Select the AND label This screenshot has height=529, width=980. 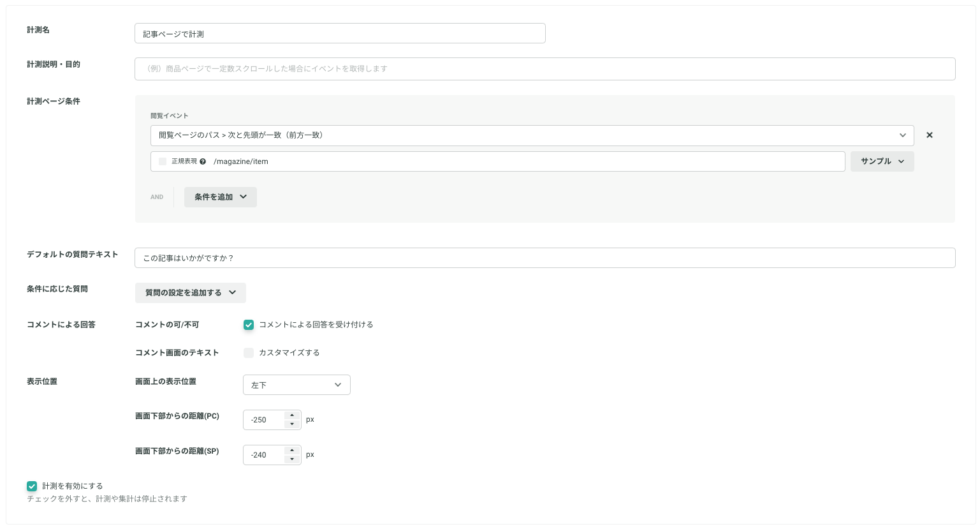pyautogui.click(x=157, y=197)
